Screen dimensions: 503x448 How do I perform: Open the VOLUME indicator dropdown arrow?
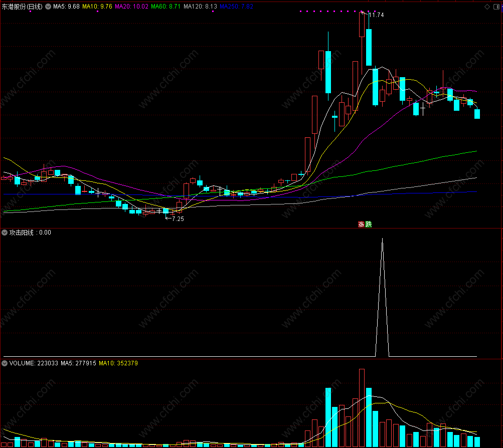5,363
